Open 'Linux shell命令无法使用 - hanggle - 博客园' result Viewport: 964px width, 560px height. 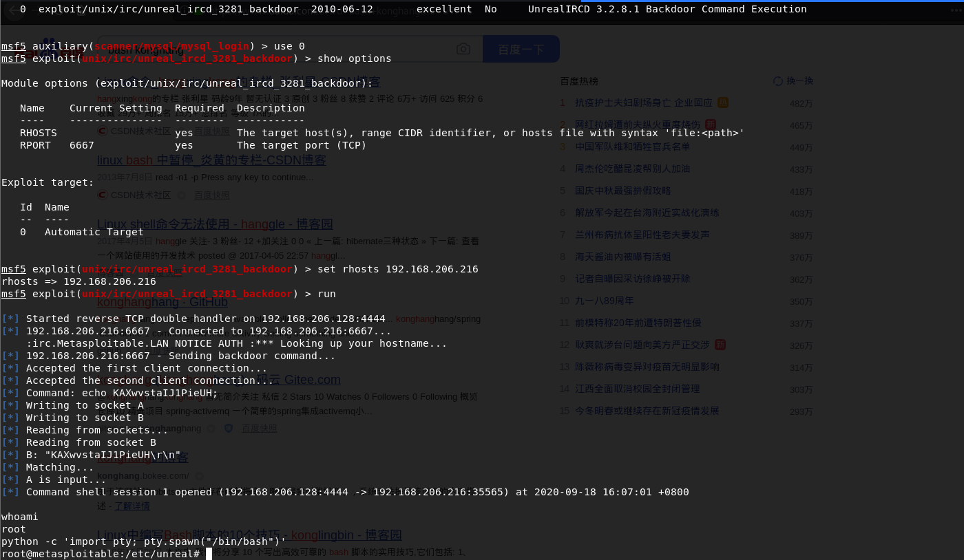215,224
